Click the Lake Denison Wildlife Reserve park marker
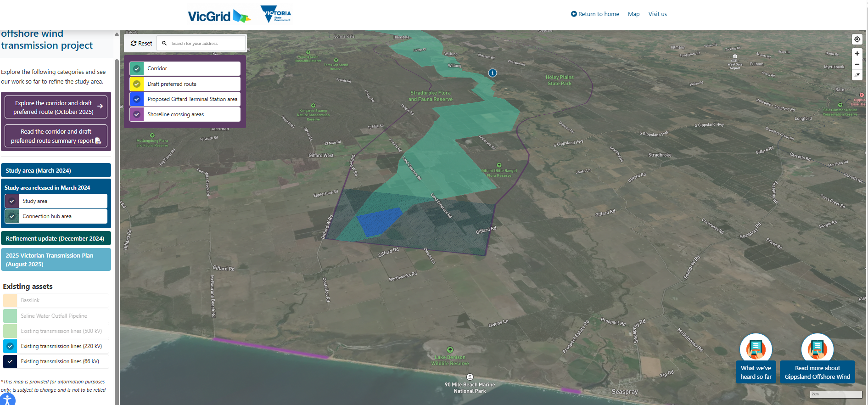The height and width of the screenshot is (405, 868). pos(450,350)
